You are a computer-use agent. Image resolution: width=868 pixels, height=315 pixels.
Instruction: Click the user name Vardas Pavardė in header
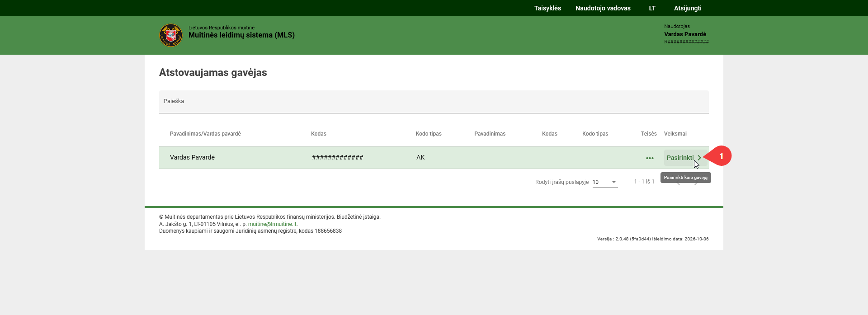[x=685, y=34]
